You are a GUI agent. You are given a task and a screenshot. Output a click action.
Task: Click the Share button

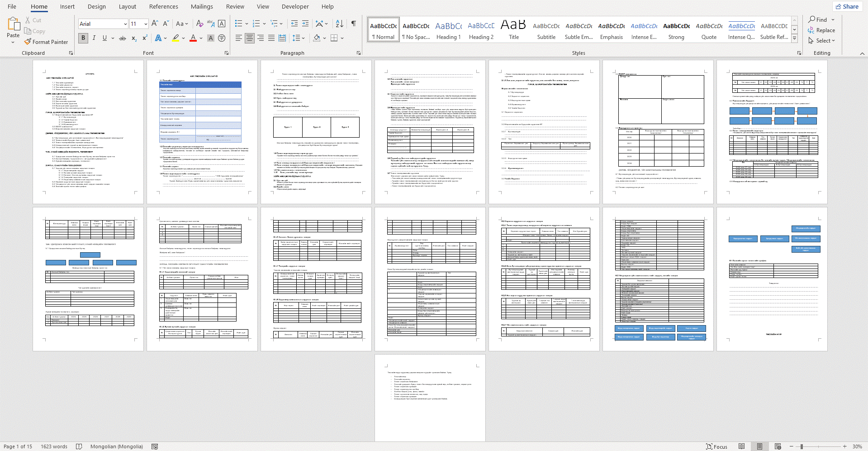pos(847,6)
